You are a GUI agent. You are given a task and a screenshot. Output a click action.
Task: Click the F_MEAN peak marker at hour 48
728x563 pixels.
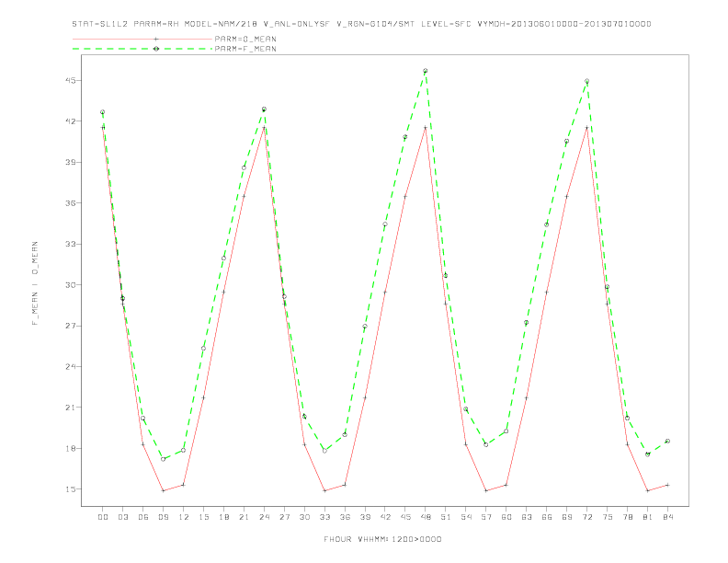point(426,71)
